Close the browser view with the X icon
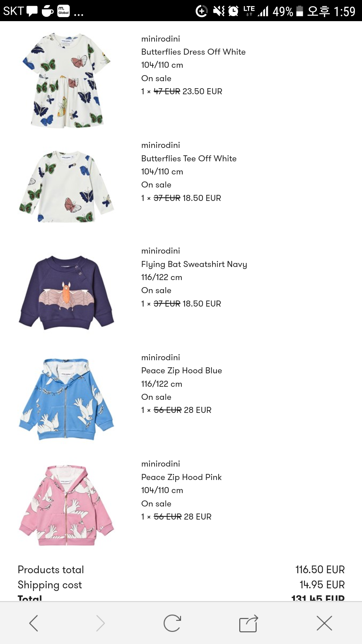Viewport: 362px width, 644px height. [x=324, y=623]
